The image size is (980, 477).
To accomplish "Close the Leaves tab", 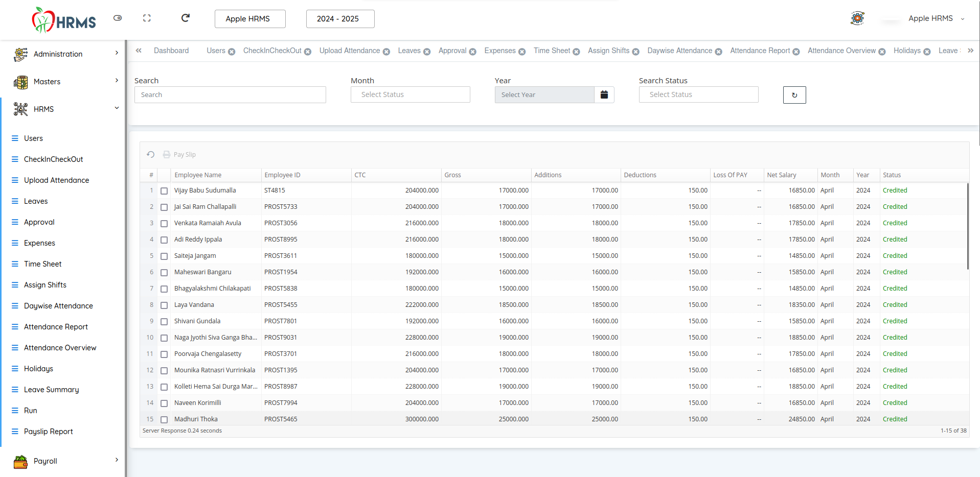I will (x=427, y=52).
